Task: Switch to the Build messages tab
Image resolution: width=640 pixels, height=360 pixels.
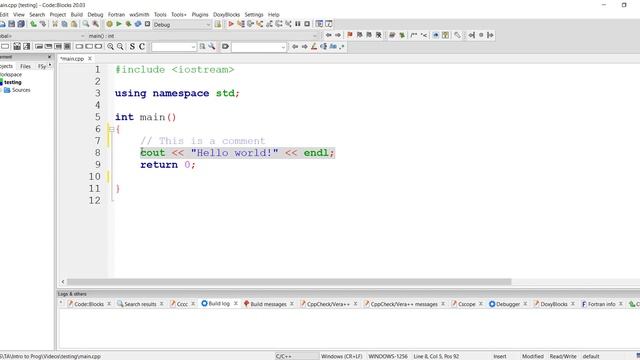Action: tap(268, 304)
